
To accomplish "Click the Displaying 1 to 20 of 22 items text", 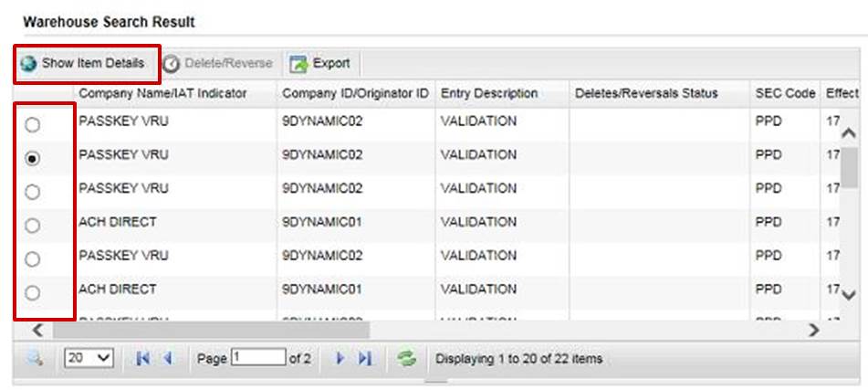I will point(518,359).
